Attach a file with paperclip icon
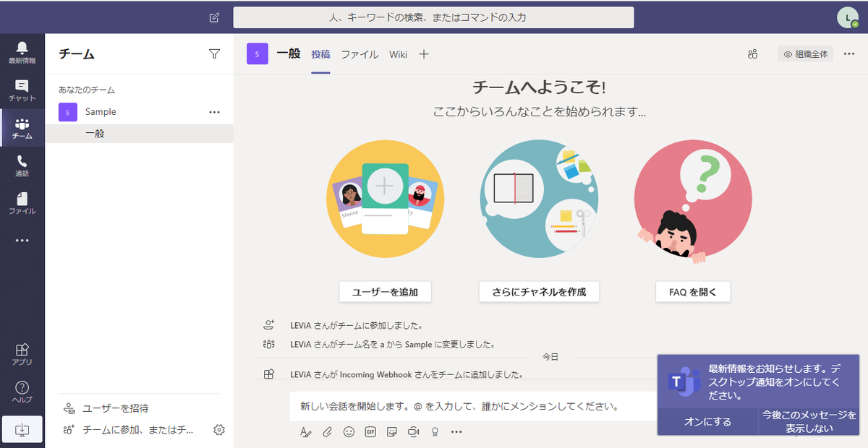Screen dimensions: 868x448 click(327, 431)
